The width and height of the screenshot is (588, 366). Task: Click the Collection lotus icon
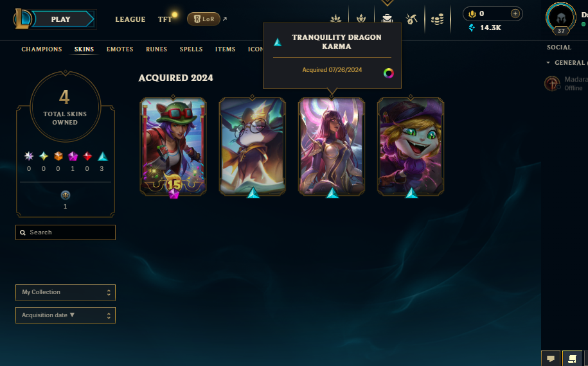click(x=335, y=18)
